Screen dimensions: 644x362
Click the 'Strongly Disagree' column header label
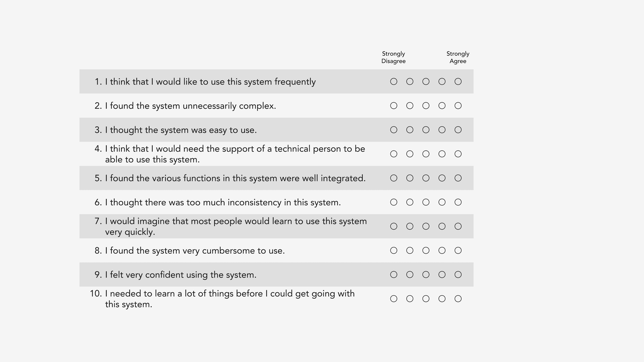(394, 58)
